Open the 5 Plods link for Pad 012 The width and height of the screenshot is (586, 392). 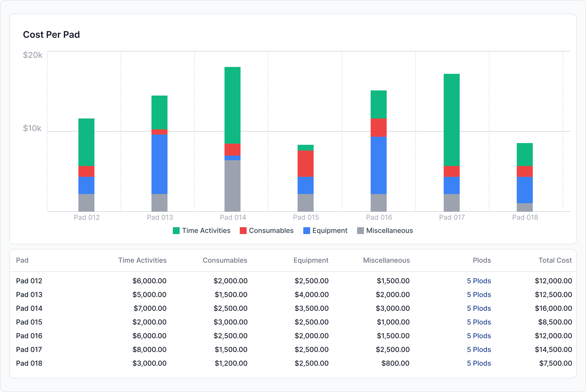(x=479, y=281)
